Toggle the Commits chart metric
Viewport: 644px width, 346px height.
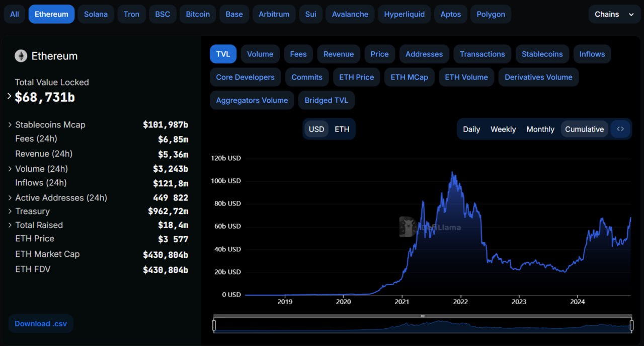tap(307, 77)
